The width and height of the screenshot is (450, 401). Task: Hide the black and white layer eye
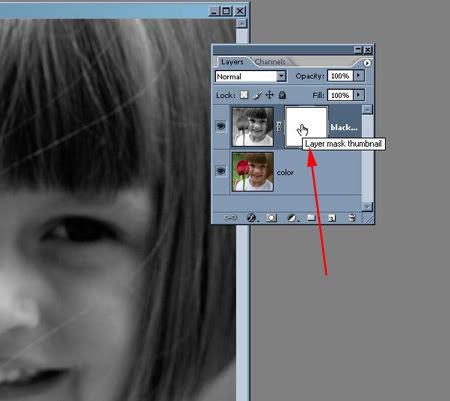tap(221, 126)
